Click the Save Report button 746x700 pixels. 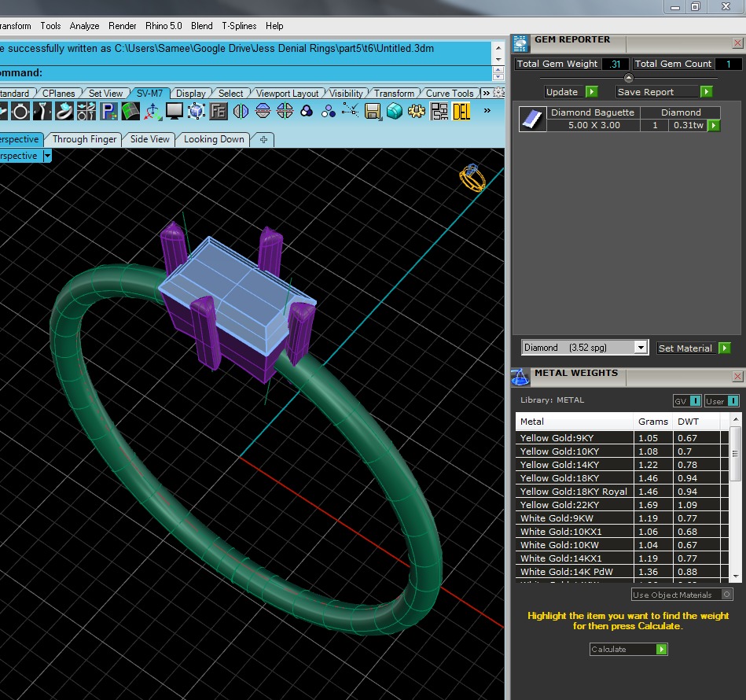coord(664,92)
